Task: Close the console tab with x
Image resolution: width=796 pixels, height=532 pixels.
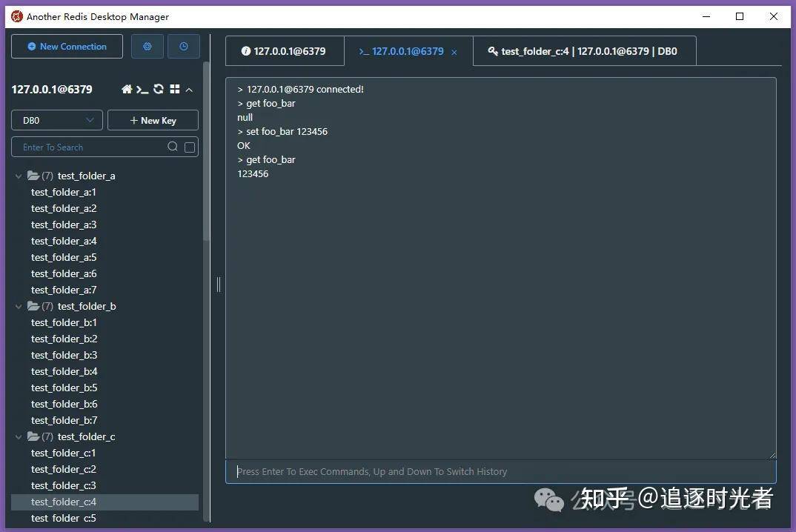Action: [x=454, y=53]
